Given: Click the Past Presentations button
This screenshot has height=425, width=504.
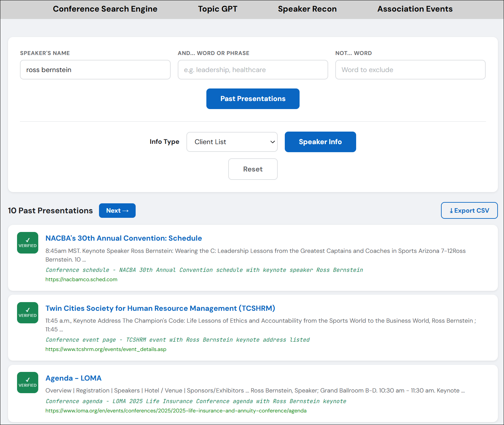Looking at the screenshot, I should tap(253, 99).
